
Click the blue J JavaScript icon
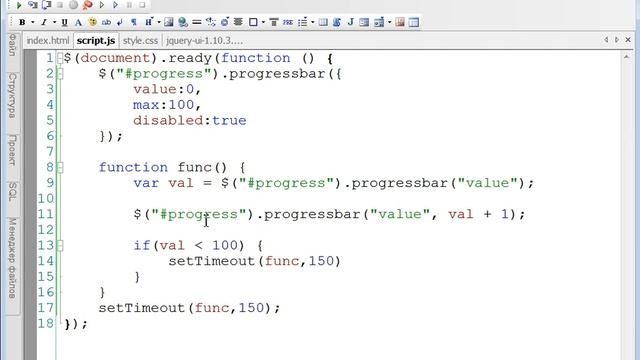point(351,22)
